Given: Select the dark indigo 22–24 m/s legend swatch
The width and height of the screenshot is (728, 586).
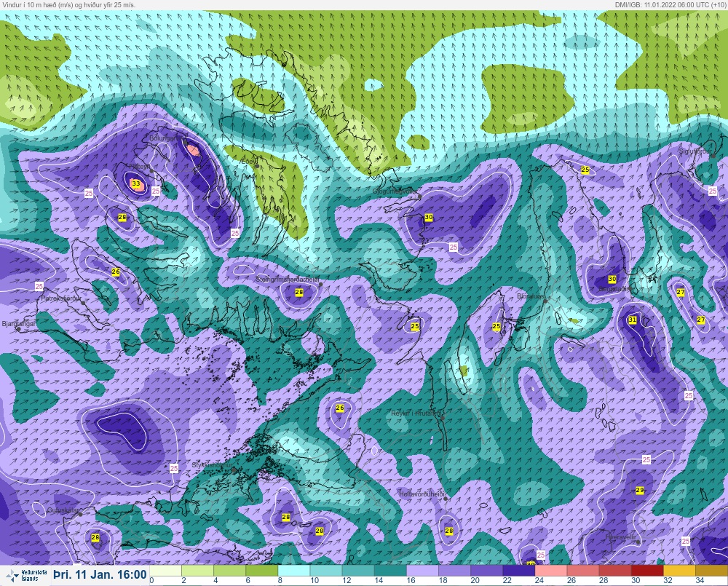Looking at the screenshot, I should click(x=519, y=570).
